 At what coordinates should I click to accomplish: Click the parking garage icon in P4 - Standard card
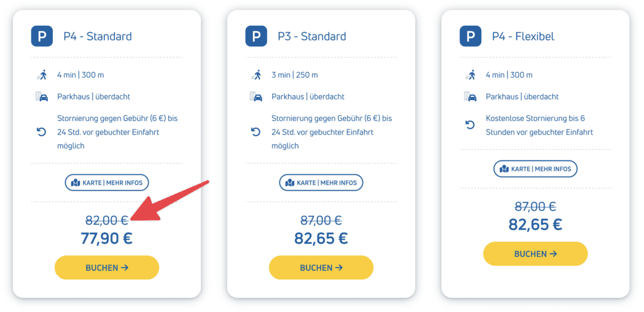[x=42, y=97]
